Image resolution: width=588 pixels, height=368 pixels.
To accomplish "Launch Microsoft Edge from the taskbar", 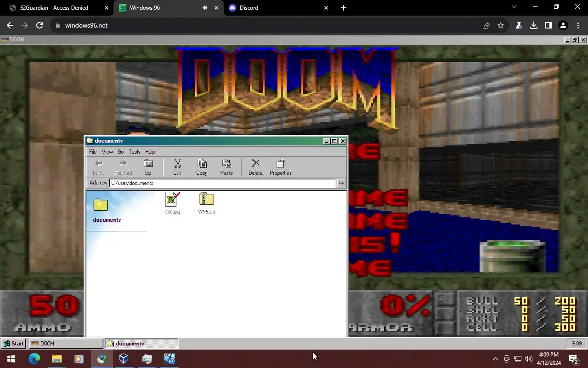I will tap(34, 359).
